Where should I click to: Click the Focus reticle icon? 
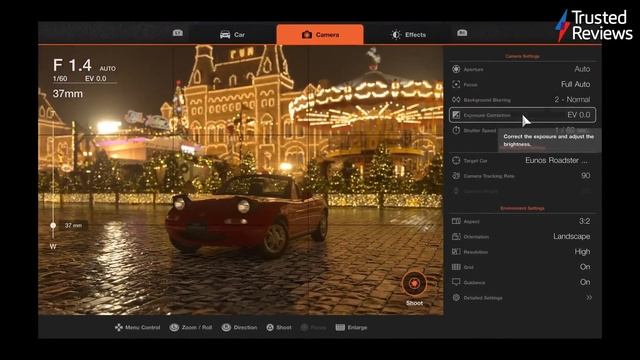(456, 84)
